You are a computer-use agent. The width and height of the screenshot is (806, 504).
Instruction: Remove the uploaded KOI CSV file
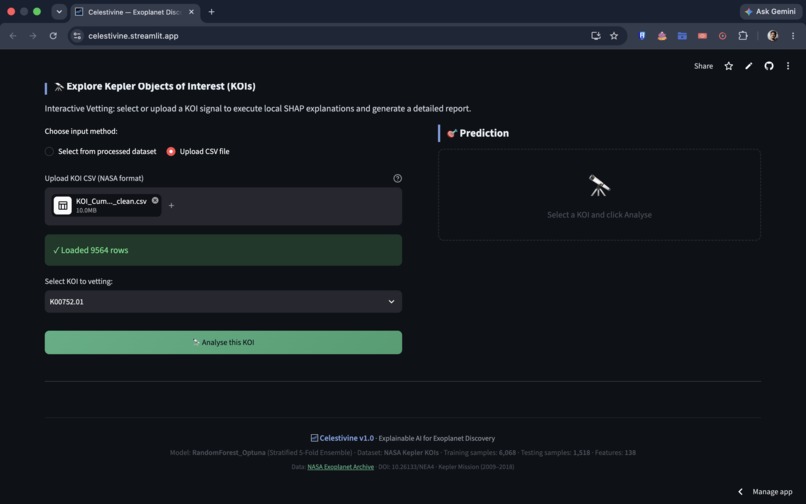[x=155, y=200]
